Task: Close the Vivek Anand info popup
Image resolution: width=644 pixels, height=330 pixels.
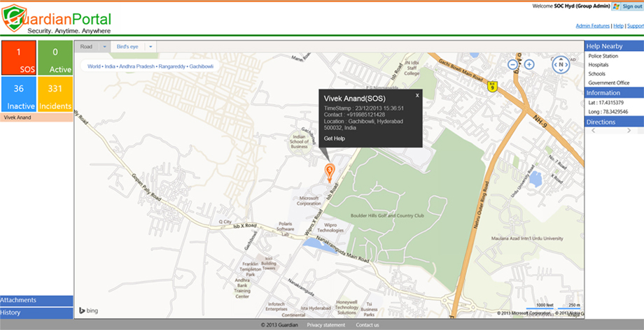Action: point(417,95)
